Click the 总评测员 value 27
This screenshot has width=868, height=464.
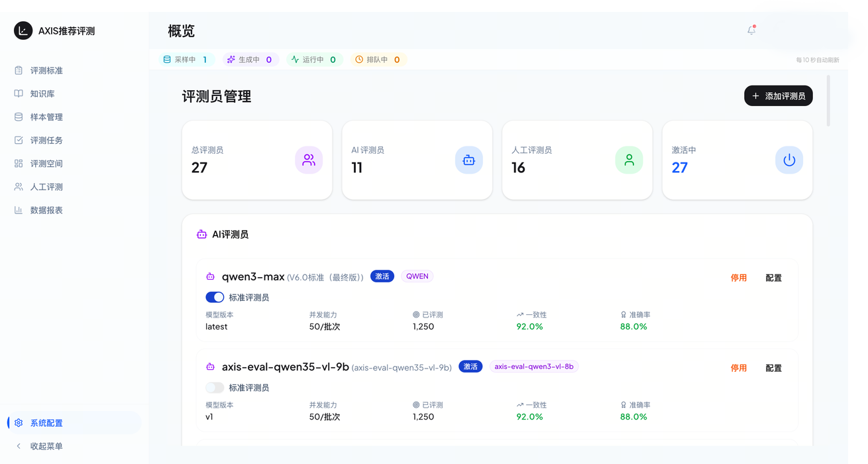pos(199,168)
